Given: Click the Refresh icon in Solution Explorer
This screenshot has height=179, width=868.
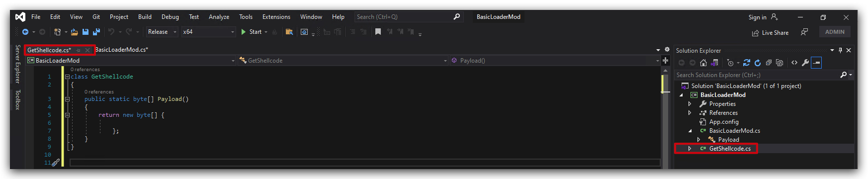Looking at the screenshot, I should coord(758,63).
